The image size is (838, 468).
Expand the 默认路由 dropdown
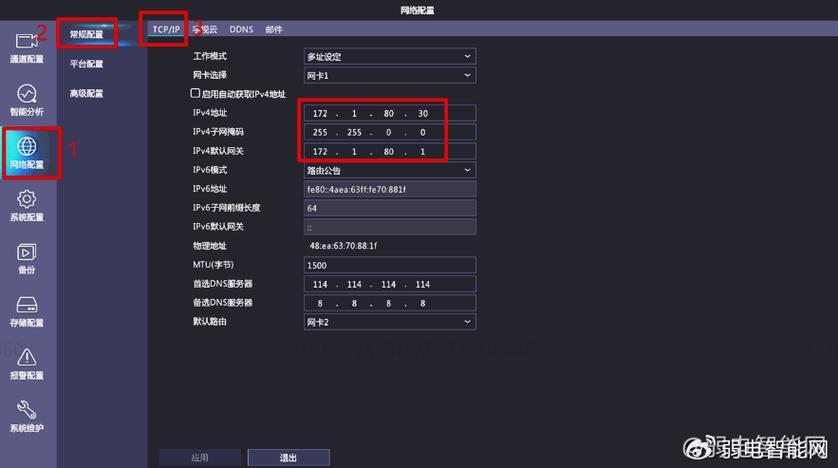(x=390, y=322)
